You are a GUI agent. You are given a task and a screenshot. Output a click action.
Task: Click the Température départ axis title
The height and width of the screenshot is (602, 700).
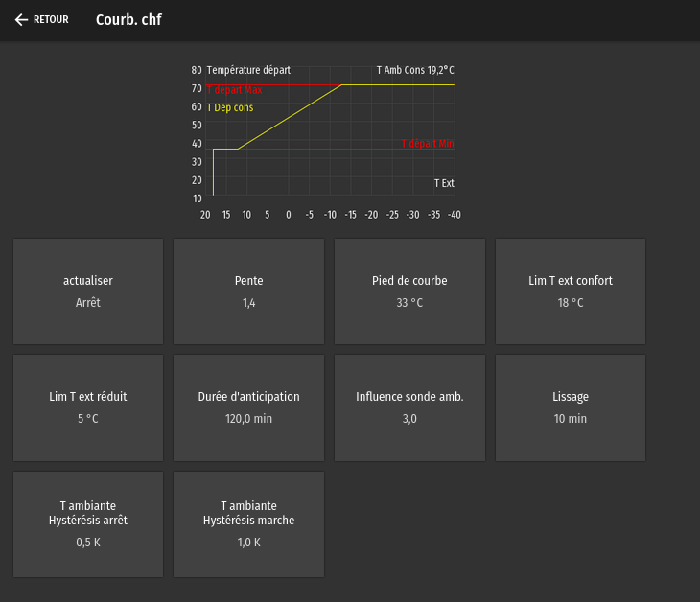point(248,70)
